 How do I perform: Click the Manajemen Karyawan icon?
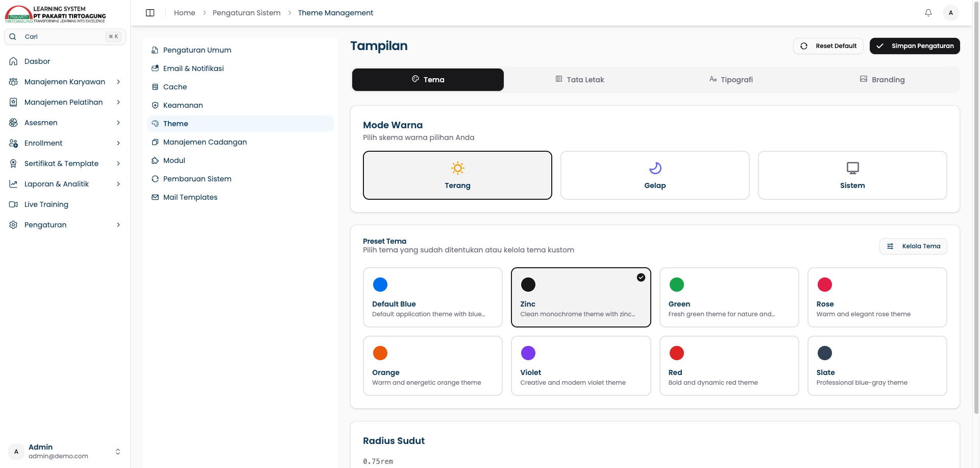coord(13,82)
